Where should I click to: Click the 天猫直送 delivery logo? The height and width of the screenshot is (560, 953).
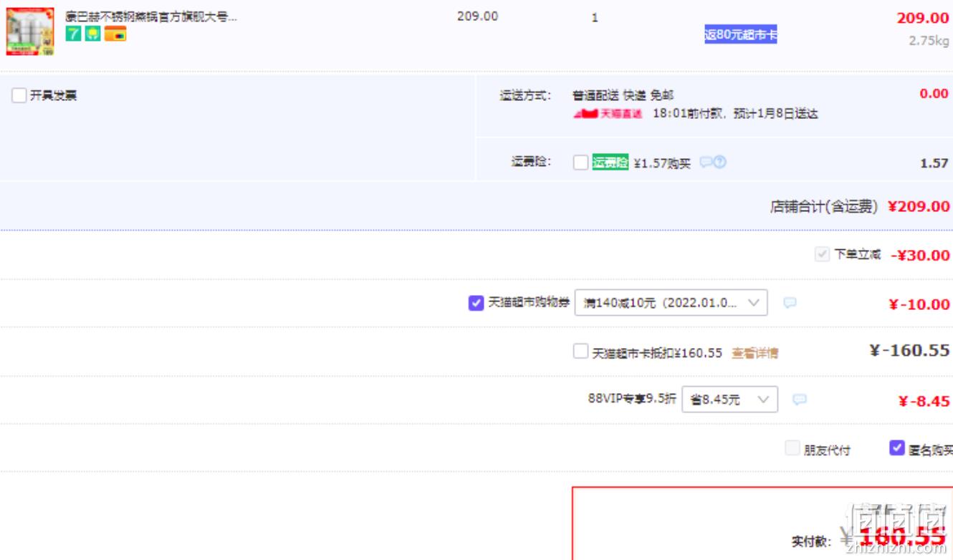608,114
